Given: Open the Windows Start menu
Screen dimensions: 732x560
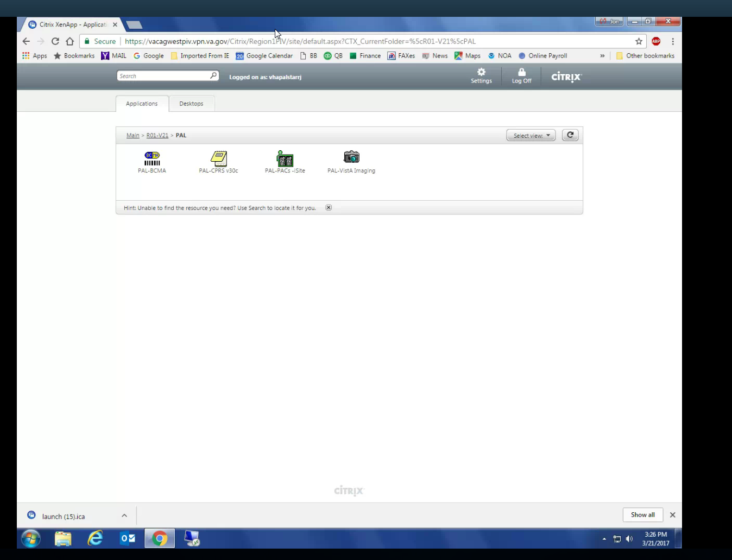Looking at the screenshot, I should [31, 539].
